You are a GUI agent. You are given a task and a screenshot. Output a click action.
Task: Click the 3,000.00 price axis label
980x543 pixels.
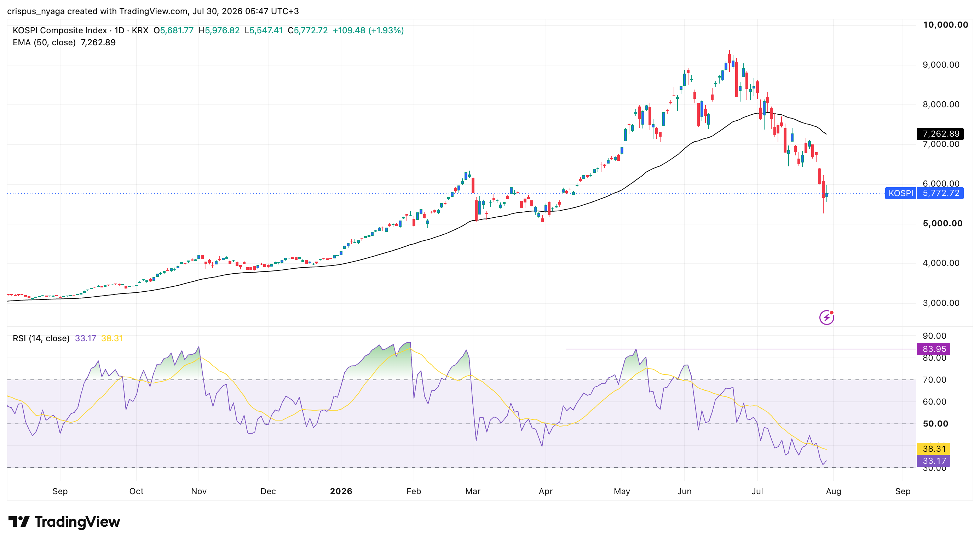point(941,303)
